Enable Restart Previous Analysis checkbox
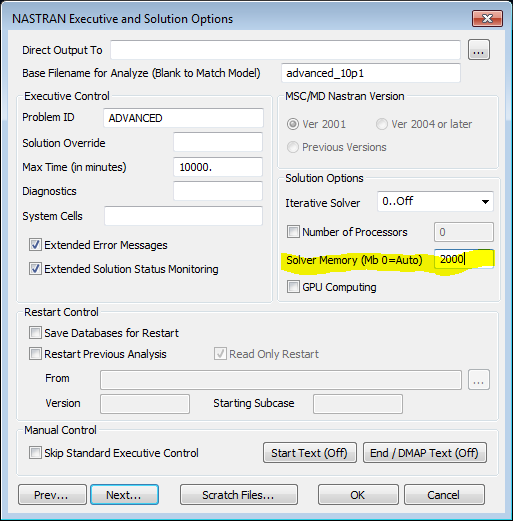Viewport: 513px width, 521px height. (35, 353)
